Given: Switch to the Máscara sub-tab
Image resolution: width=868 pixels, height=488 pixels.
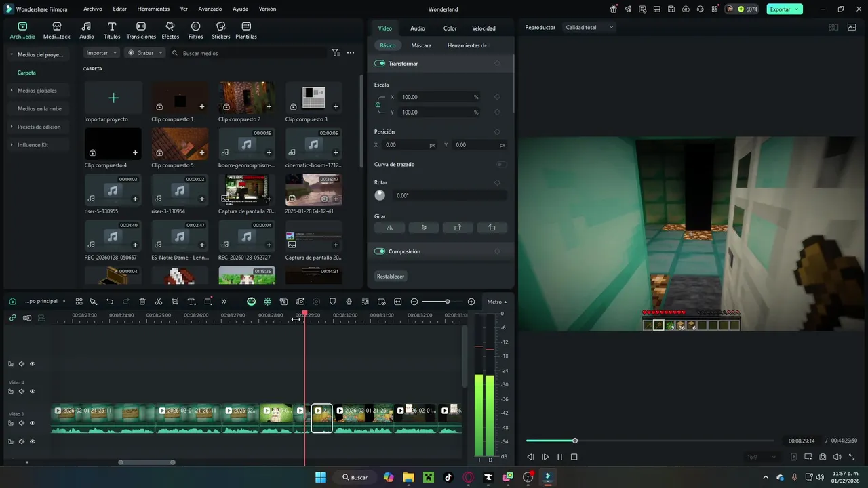Looking at the screenshot, I should coord(421,45).
